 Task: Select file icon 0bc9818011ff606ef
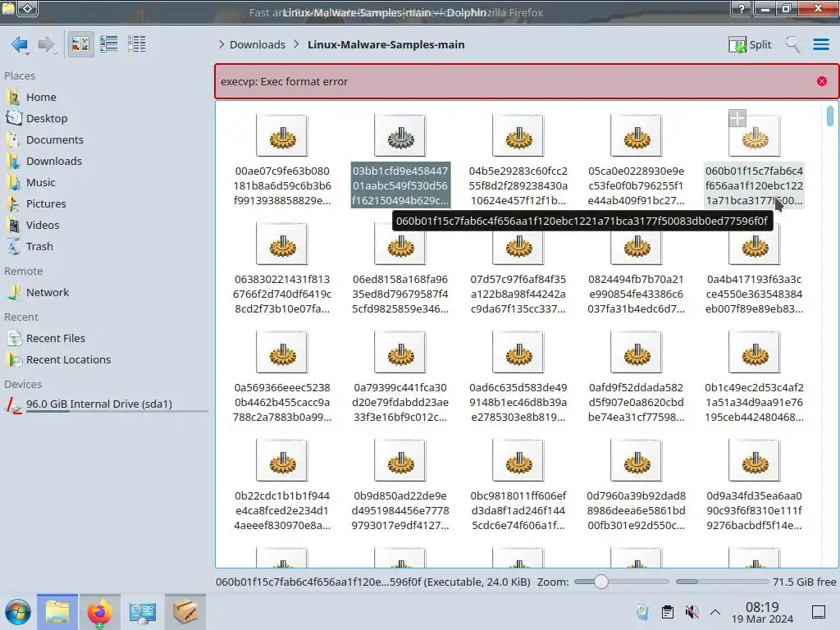tap(518, 461)
